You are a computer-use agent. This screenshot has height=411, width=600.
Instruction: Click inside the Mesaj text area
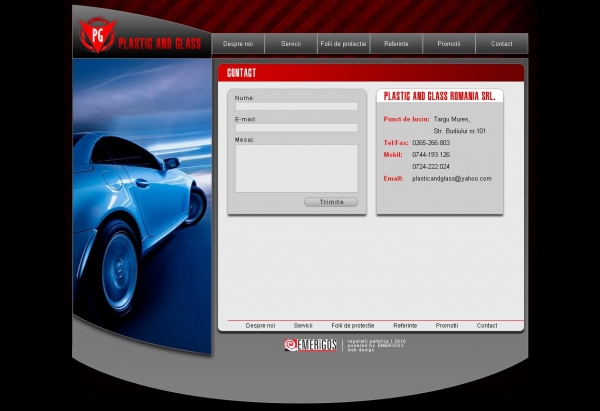point(297,168)
